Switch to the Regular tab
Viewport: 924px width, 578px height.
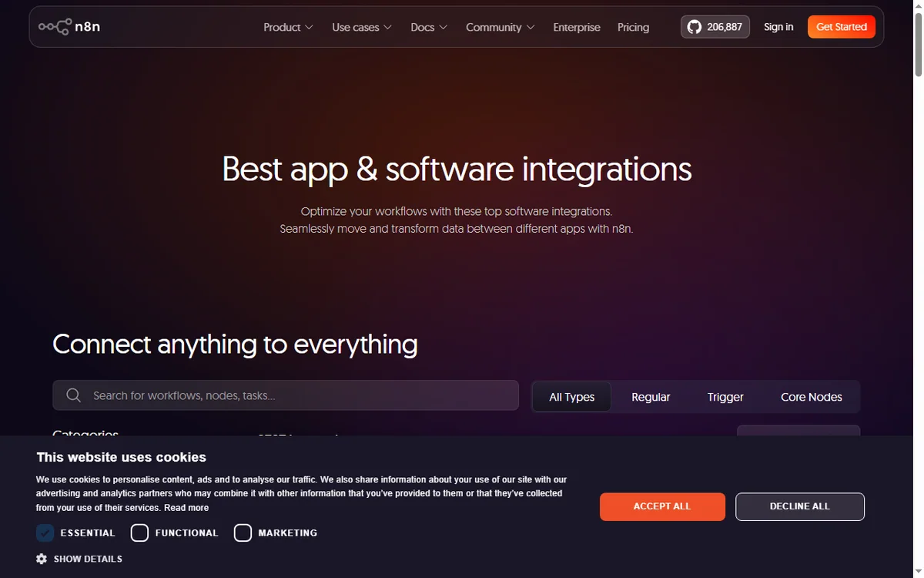[651, 397]
